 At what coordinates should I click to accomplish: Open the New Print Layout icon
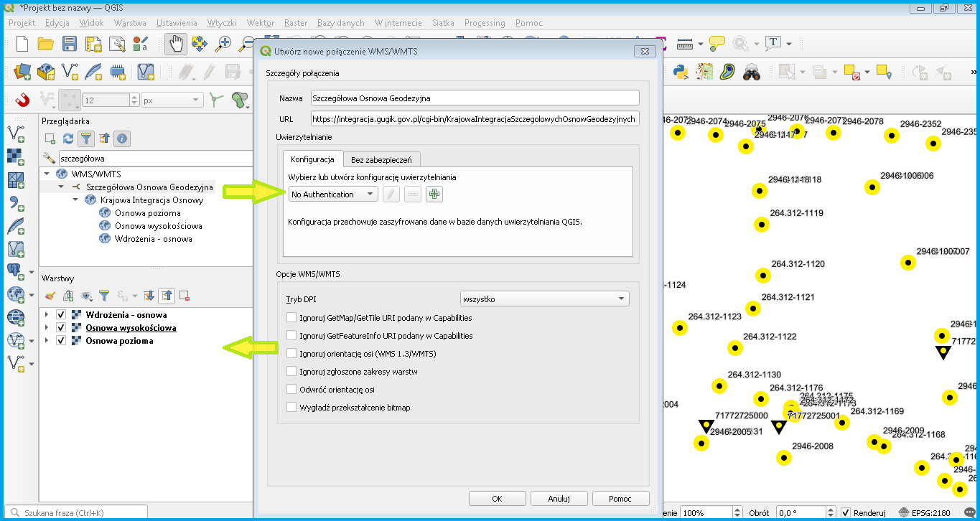click(x=93, y=44)
